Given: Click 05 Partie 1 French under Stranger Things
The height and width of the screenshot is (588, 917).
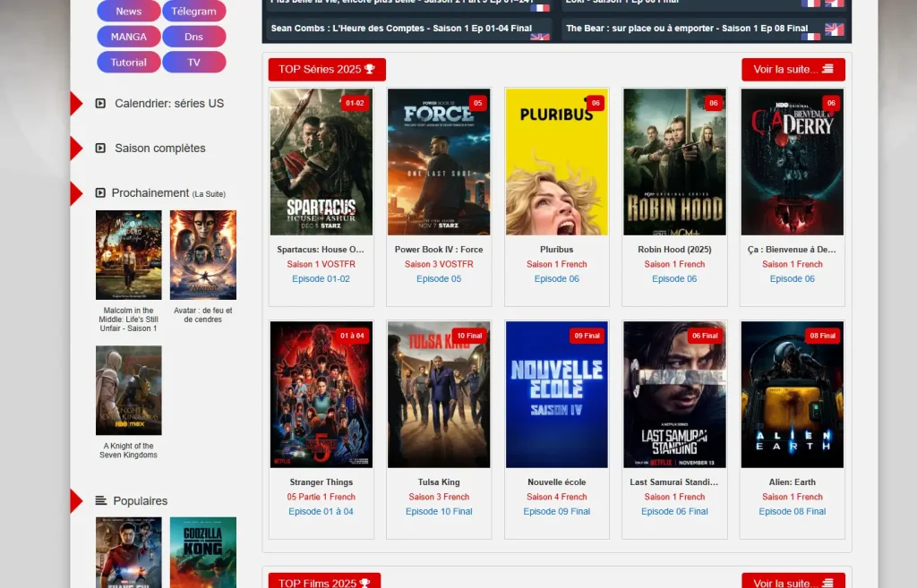Looking at the screenshot, I should (321, 497).
